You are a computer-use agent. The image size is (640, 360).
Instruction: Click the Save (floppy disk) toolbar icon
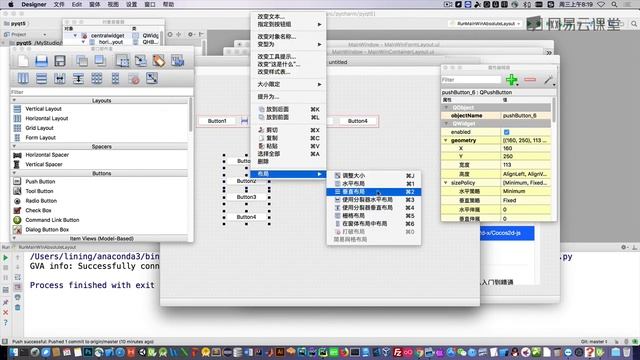click(60, 61)
